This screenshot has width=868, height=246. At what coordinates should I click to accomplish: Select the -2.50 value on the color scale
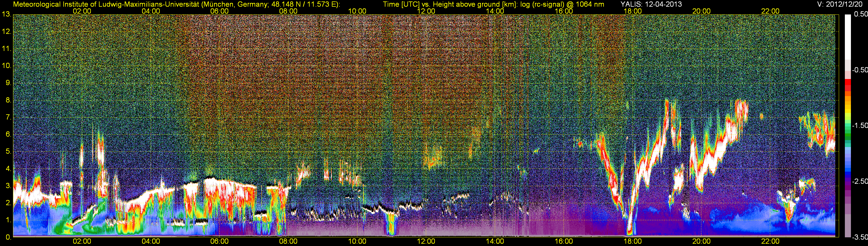tap(860, 181)
